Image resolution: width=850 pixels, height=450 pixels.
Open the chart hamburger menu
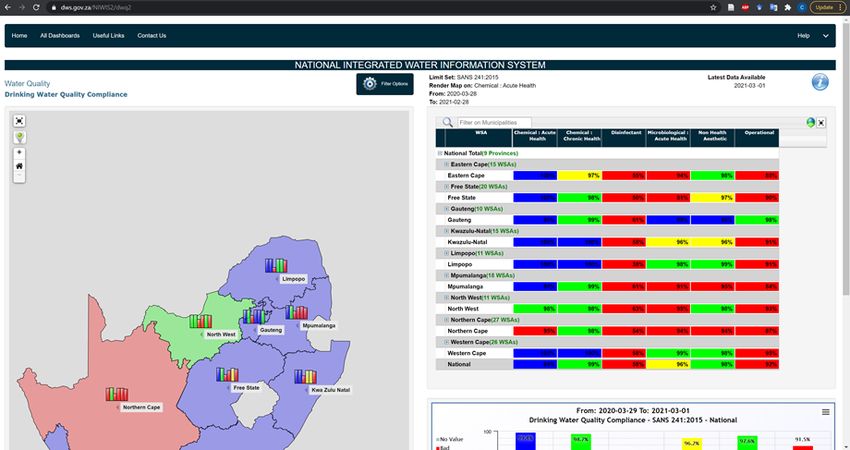[826, 412]
